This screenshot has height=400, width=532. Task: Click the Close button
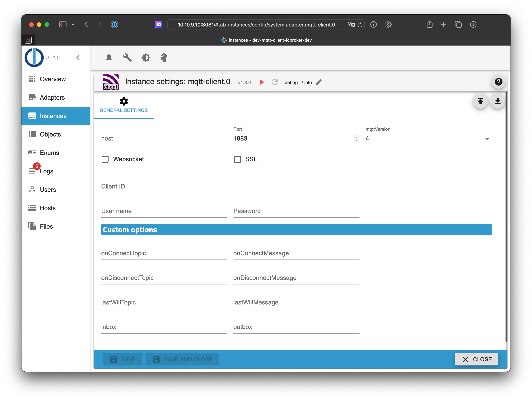click(x=476, y=359)
